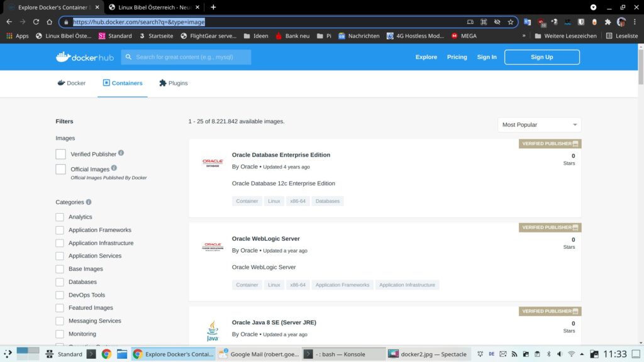
Task: Switch to bash Konsole taskbar window
Action: [343, 354]
